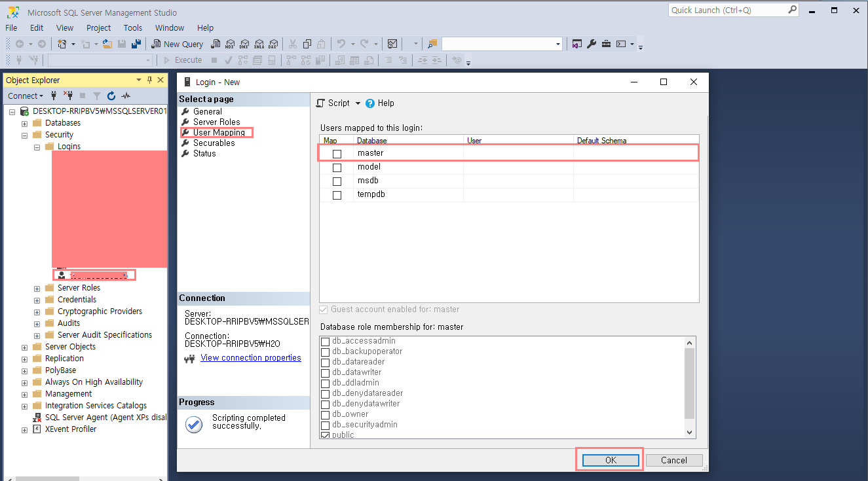Click the Copy icon in toolbar

307,44
